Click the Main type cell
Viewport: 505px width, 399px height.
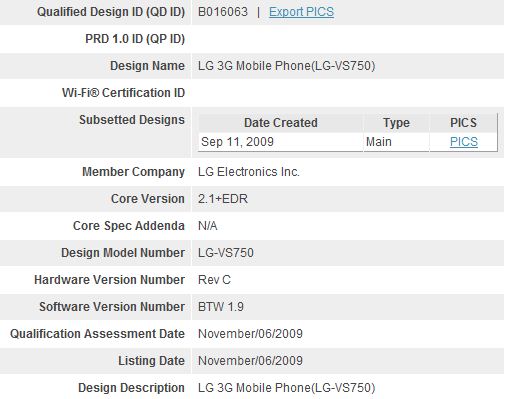[379, 142]
